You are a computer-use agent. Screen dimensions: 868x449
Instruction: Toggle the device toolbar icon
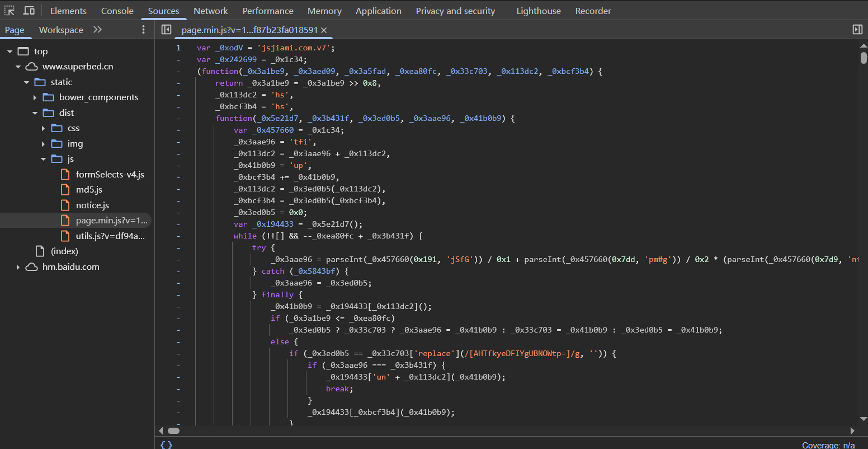coord(29,11)
